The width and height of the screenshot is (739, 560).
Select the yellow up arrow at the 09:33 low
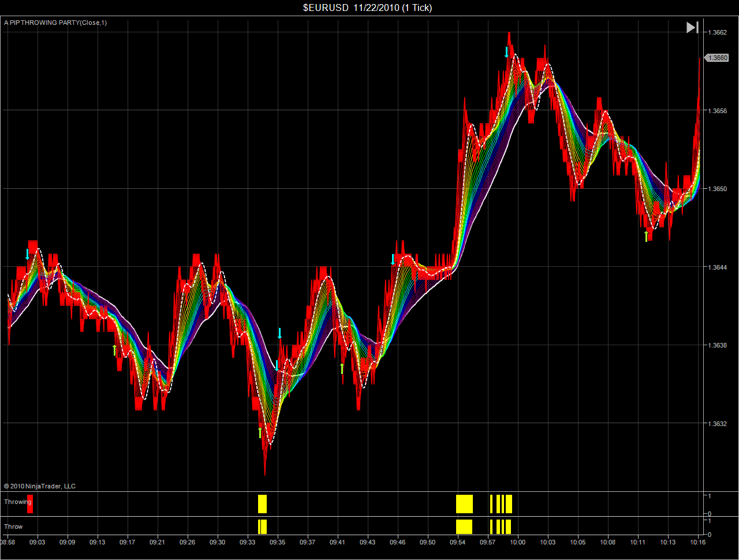260,432
